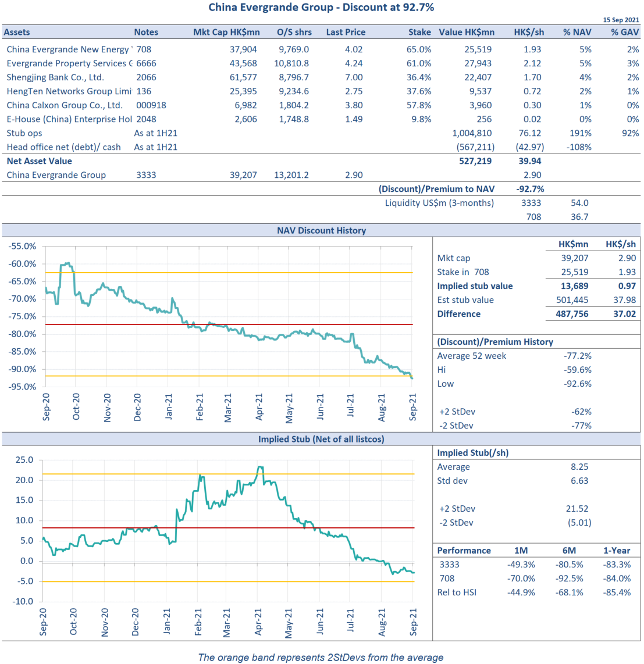Screen dimensions: 644x664
Task: Select the "Mkt Cap HK$mn" column header
Action: (226, 32)
